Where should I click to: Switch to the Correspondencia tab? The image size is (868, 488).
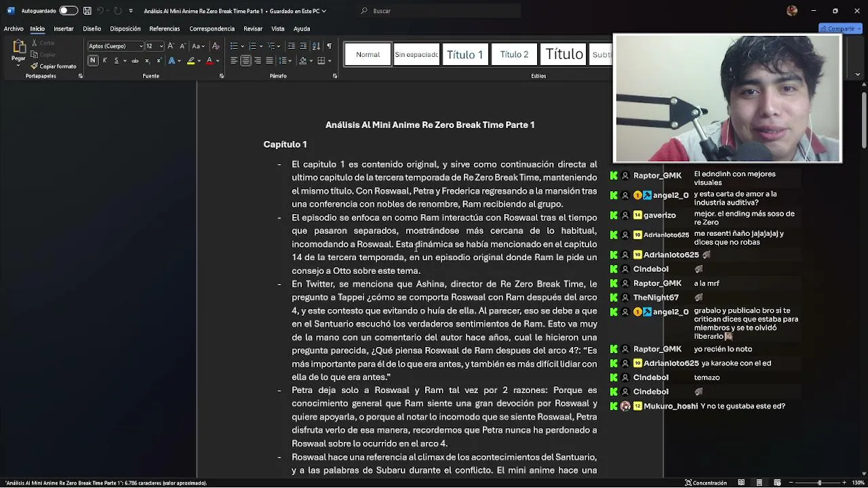212,28
